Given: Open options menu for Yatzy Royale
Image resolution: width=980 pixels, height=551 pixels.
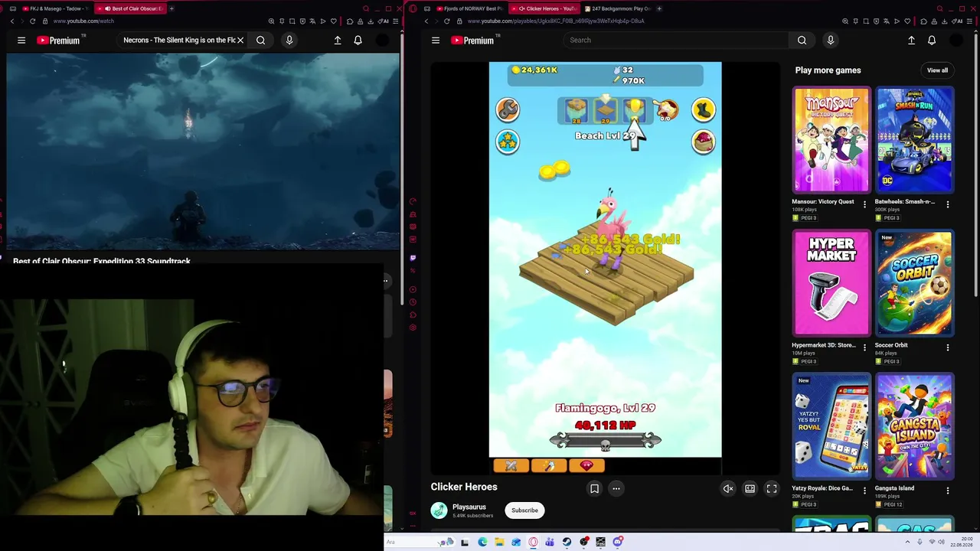Looking at the screenshot, I should pyautogui.click(x=864, y=491).
